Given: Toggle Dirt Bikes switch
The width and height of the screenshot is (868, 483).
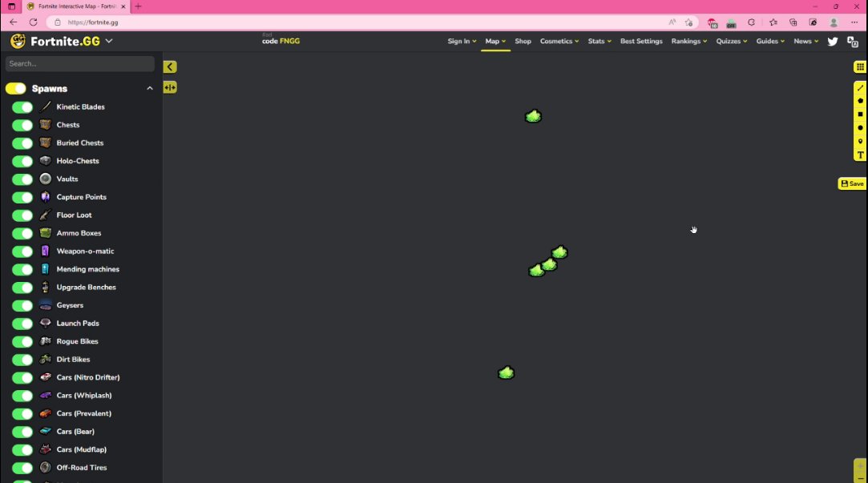Looking at the screenshot, I should (22, 360).
